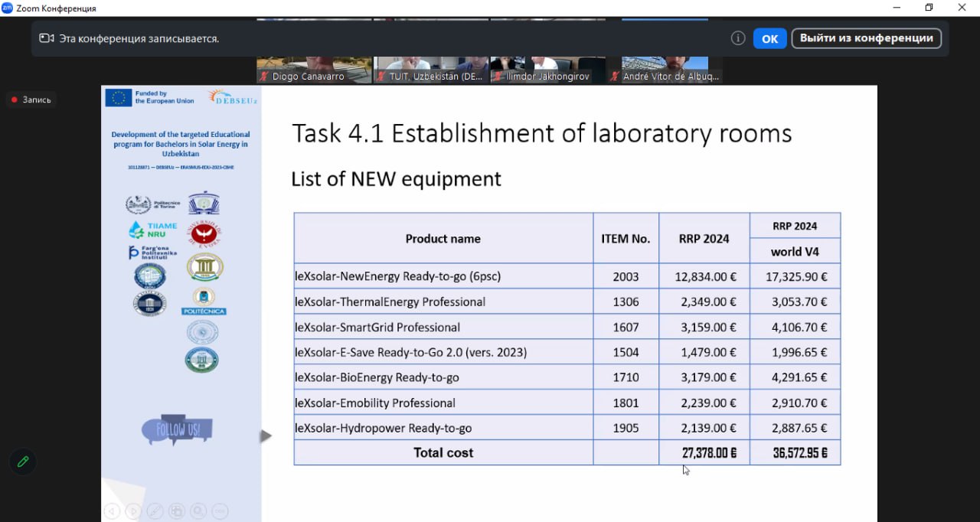Click the 'Follow us!' speech bubble graphic
The width and height of the screenshot is (980, 522).
click(x=177, y=430)
